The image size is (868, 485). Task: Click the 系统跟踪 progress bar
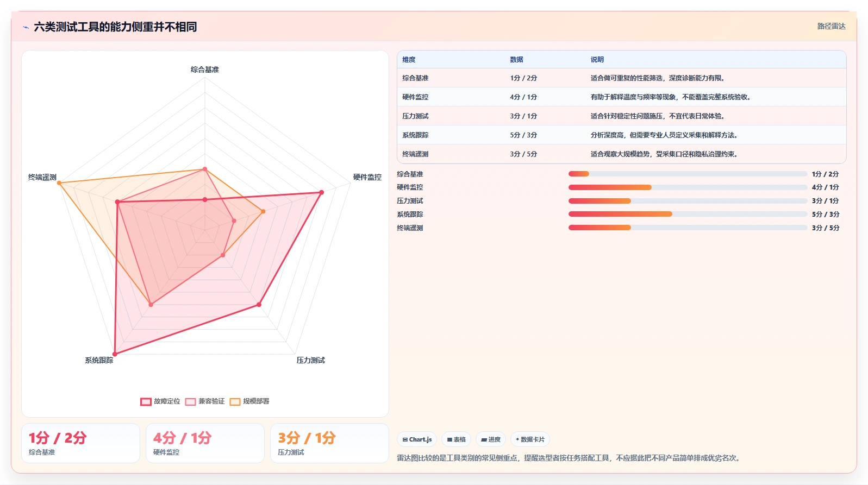(688, 214)
